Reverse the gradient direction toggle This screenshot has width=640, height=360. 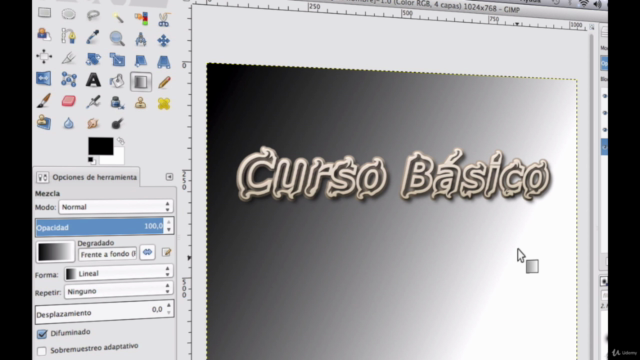pyautogui.click(x=147, y=252)
